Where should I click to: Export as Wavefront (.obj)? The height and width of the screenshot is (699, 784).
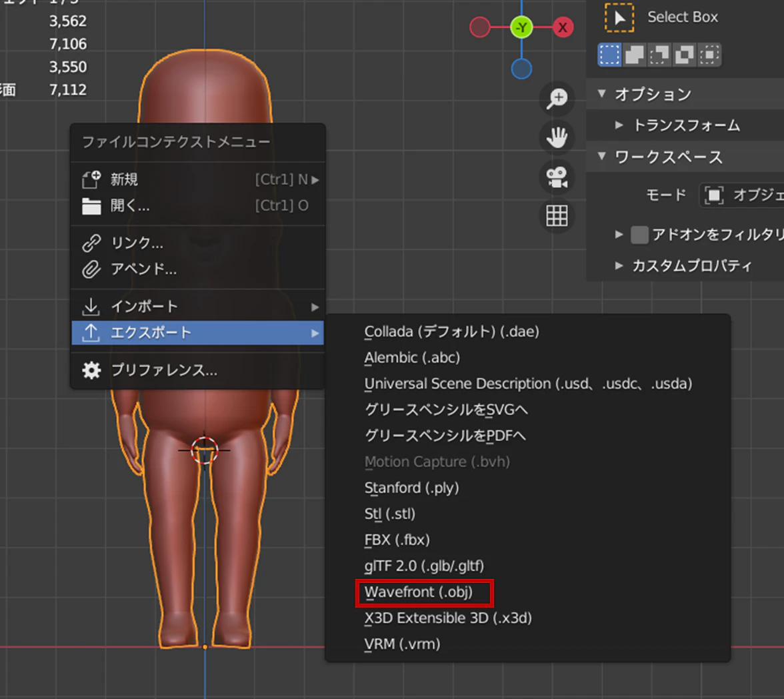click(528, 592)
